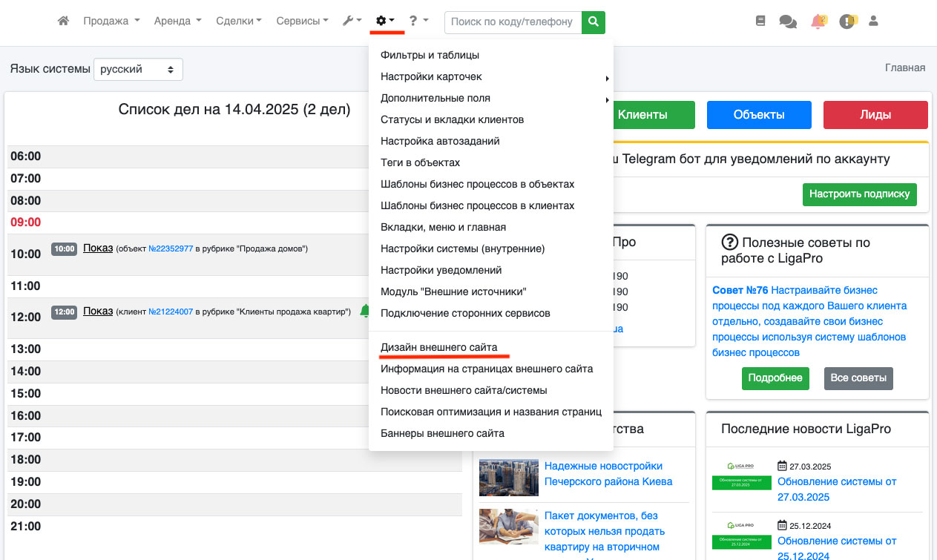Click the home icon in navbar
The image size is (937, 560).
(64, 22)
